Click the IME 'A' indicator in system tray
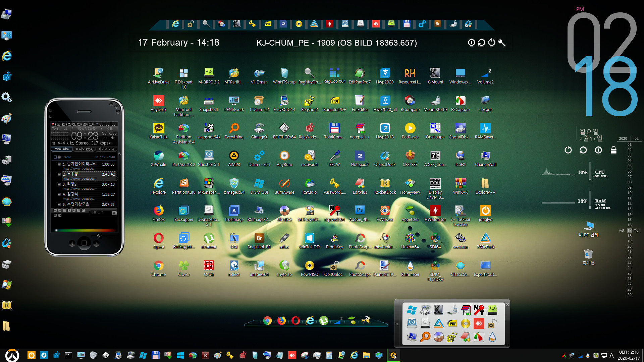Image resolution: width=644 pixels, height=362 pixels. (611, 355)
